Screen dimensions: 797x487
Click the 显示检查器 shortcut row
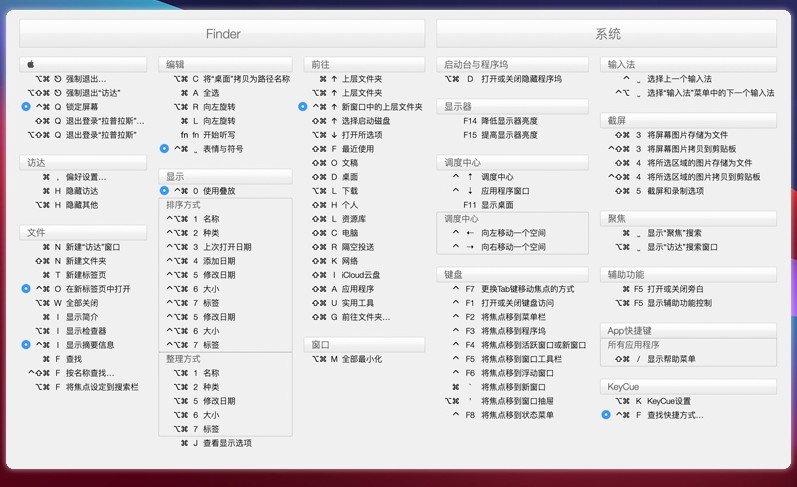[71, 331]
